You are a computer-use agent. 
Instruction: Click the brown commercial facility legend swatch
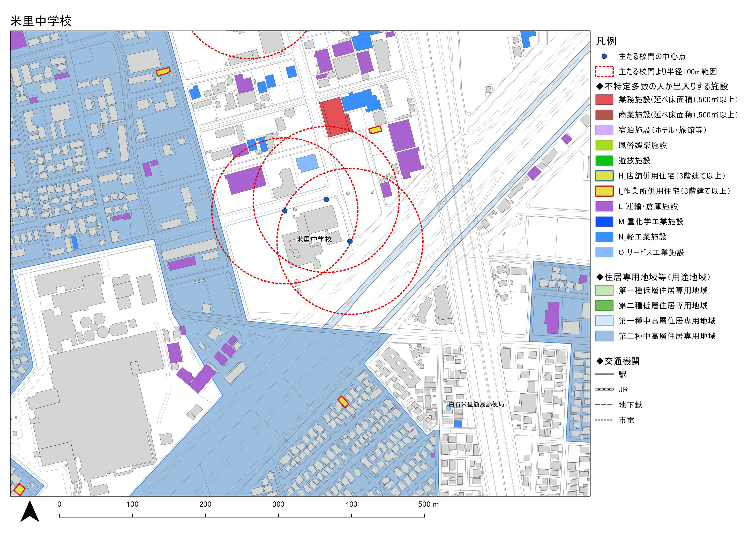(604, 115)
